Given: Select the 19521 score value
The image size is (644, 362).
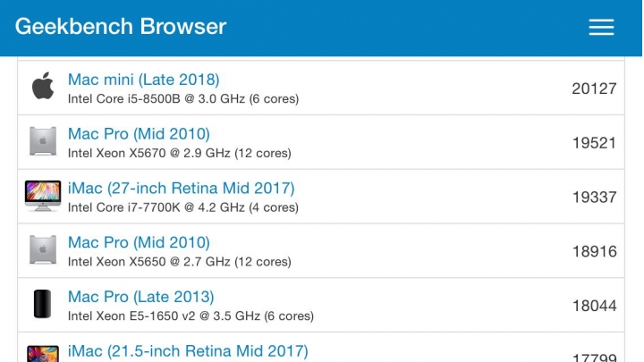Looking at the screenshot, I should click(594, 143).
